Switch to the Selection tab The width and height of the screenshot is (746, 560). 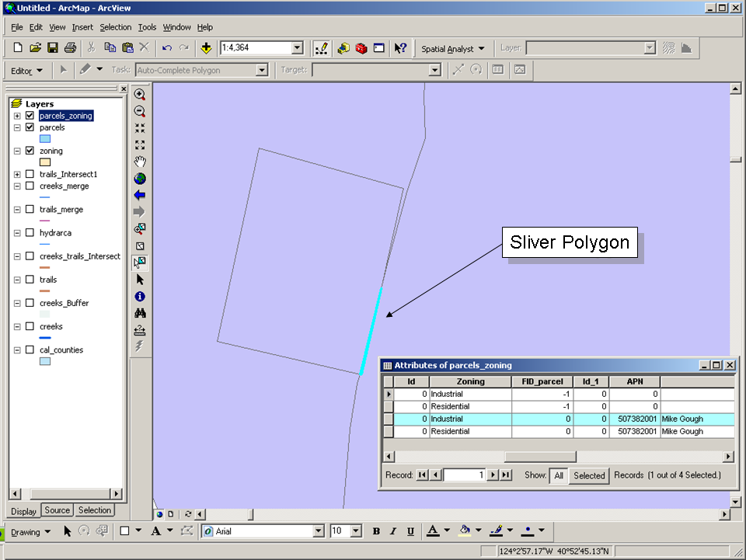pos(95,510)
